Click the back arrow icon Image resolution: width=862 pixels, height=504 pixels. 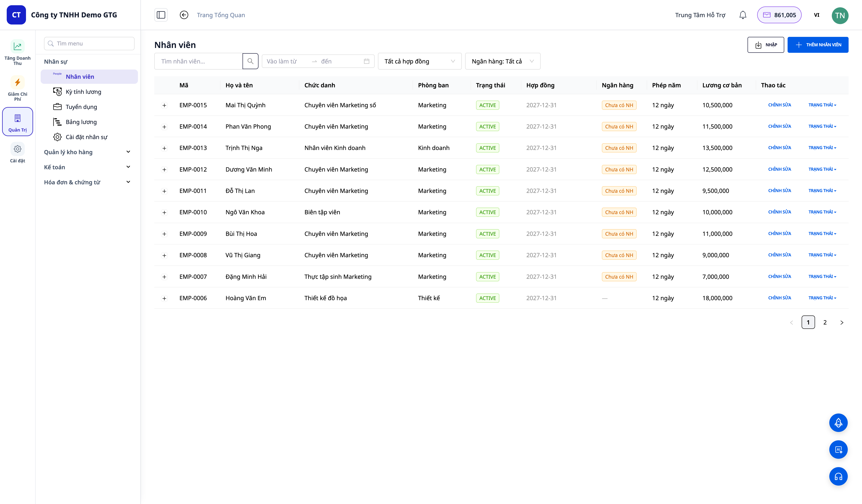pos(184,15)
